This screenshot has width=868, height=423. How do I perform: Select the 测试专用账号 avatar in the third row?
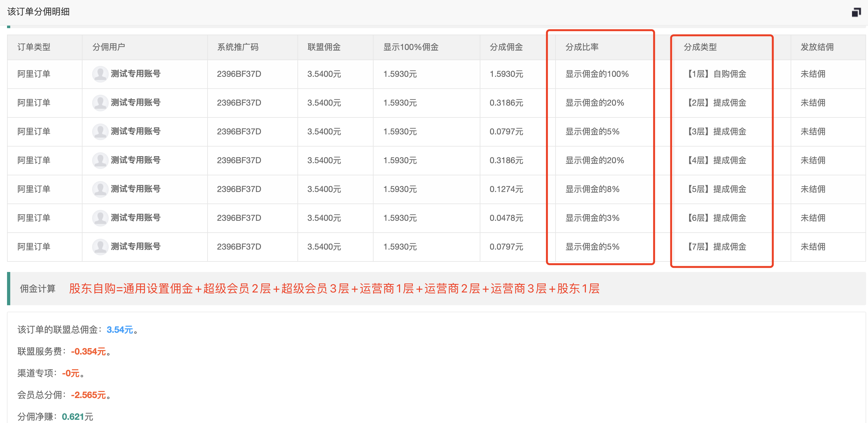pos(100,132)
